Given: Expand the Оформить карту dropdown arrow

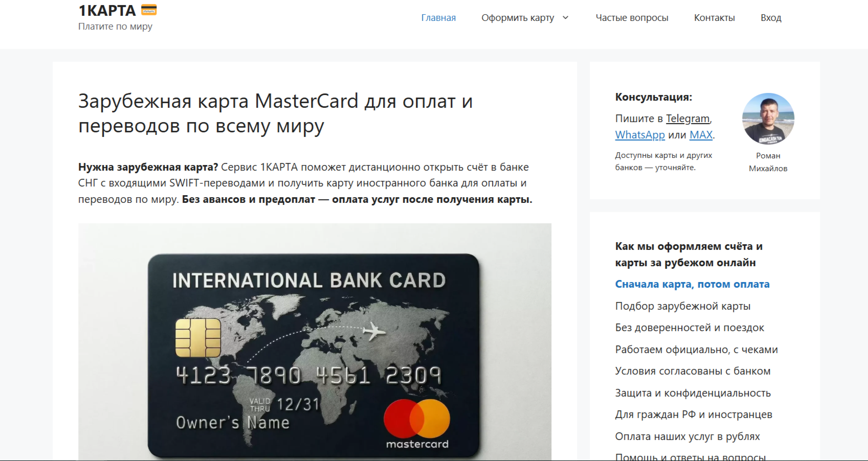Looking at the screenshot, I should (x=565, y=18).
